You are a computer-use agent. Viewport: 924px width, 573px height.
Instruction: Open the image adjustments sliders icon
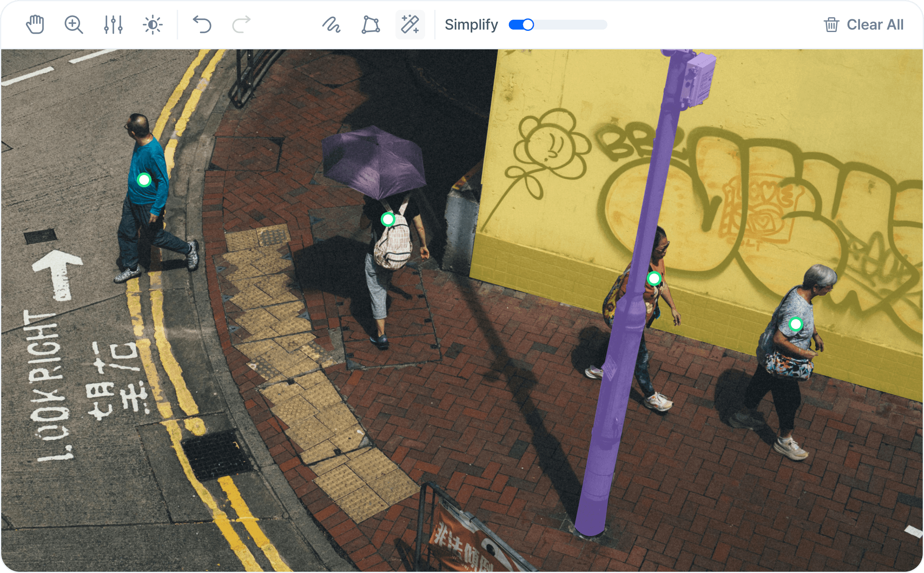point(113,25)
